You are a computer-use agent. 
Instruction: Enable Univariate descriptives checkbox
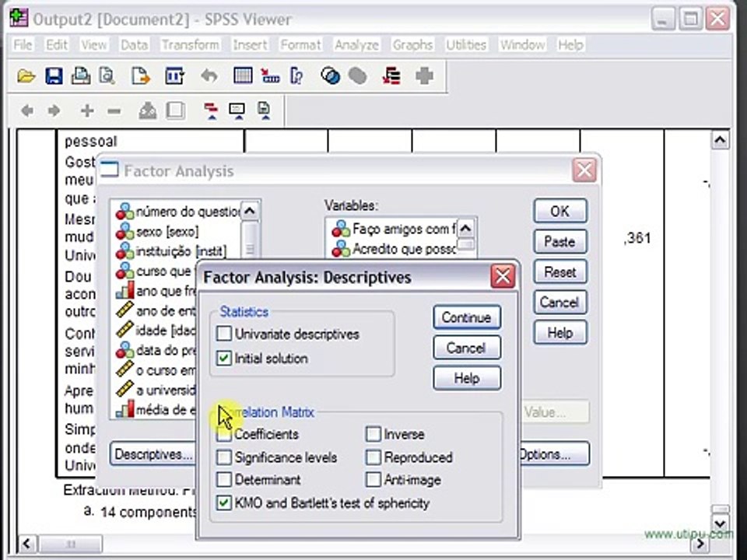224,334
